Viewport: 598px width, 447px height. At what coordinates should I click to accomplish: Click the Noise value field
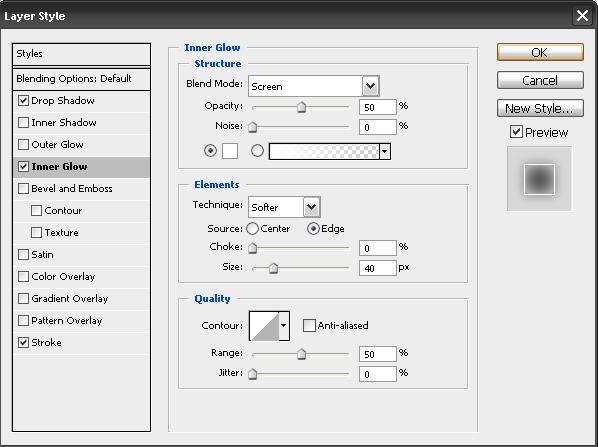(x=378, y=127)
